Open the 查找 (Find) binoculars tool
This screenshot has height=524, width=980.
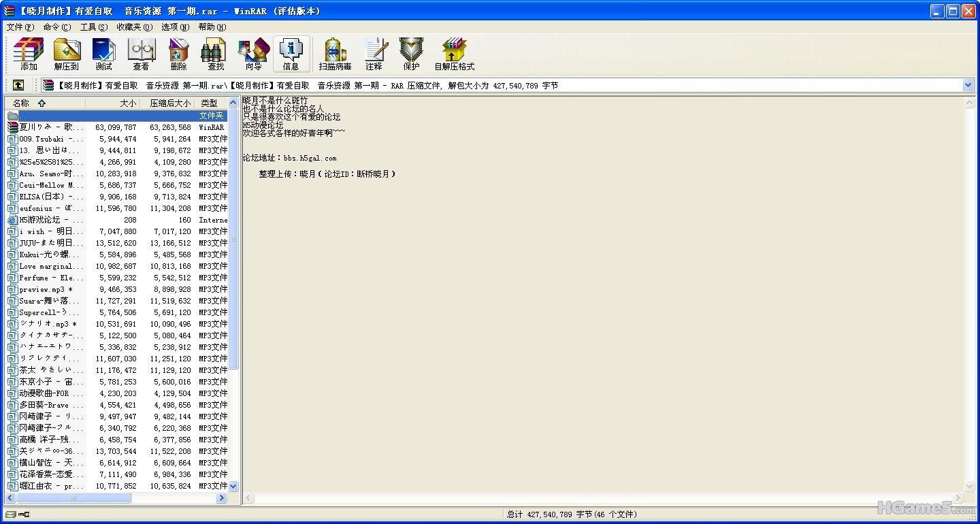coord(216,54)
